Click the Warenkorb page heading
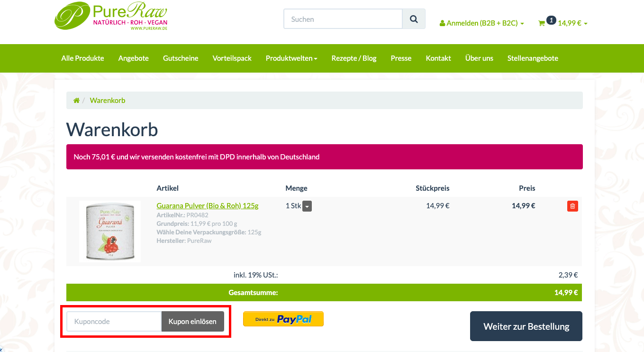644x352 pixels. [112, 129]
